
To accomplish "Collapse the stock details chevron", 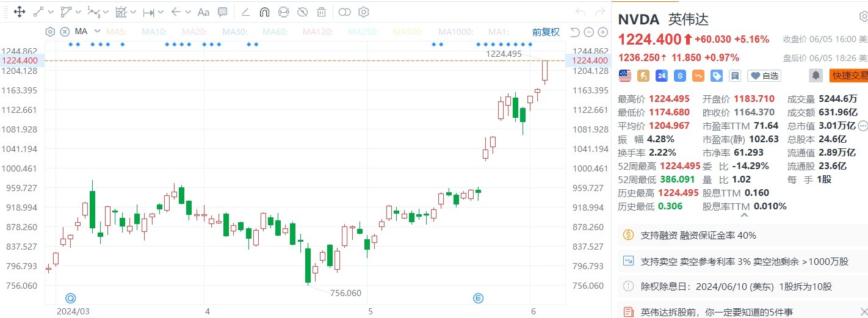I will 744,215.
